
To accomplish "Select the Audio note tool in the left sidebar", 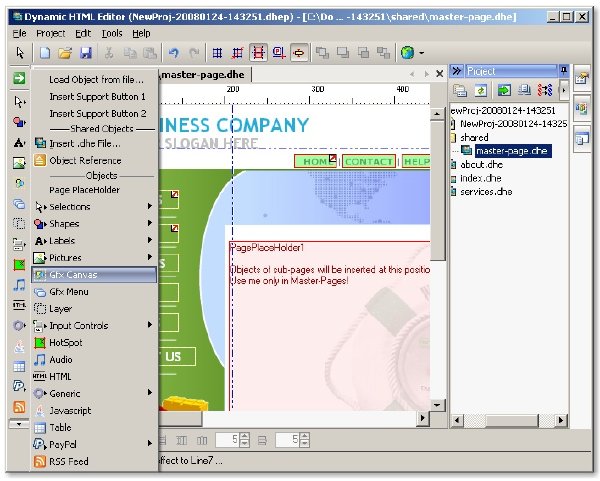I will coord(19,285).
